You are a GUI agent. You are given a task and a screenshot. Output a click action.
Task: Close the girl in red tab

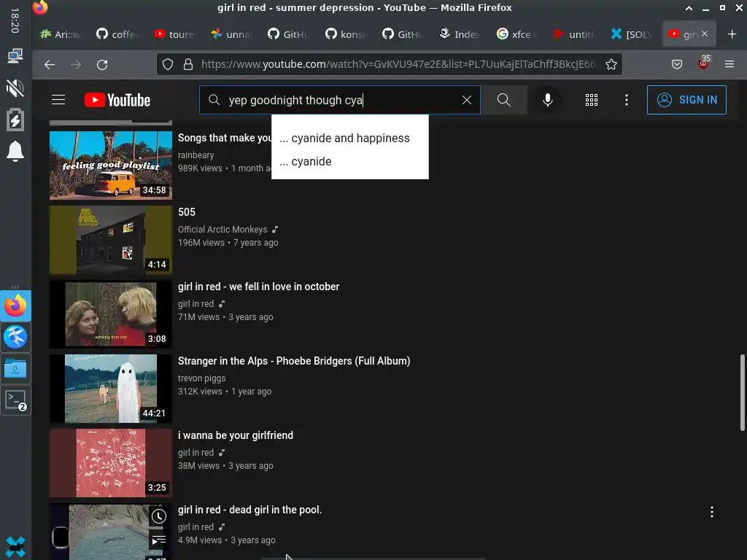[x=705, y=34]
